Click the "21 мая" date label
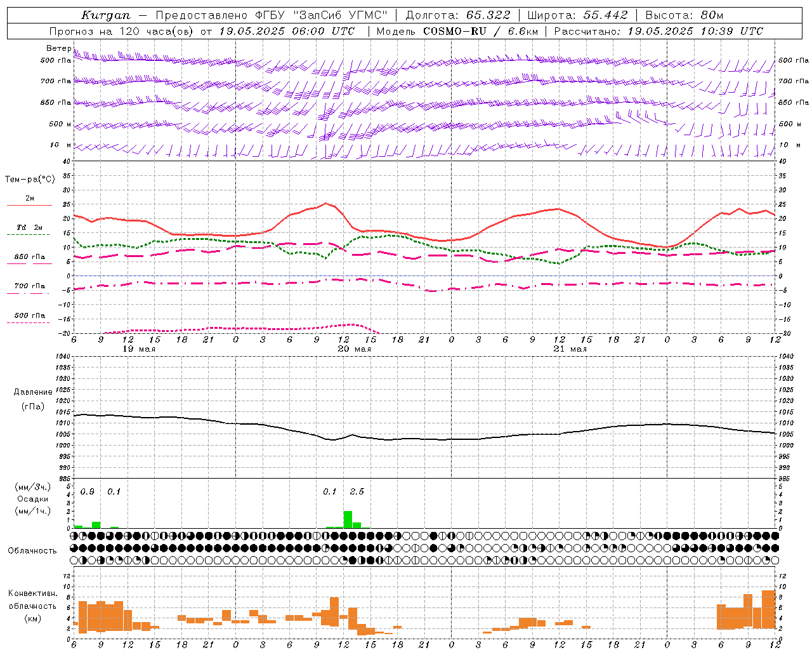 [570, 349]
